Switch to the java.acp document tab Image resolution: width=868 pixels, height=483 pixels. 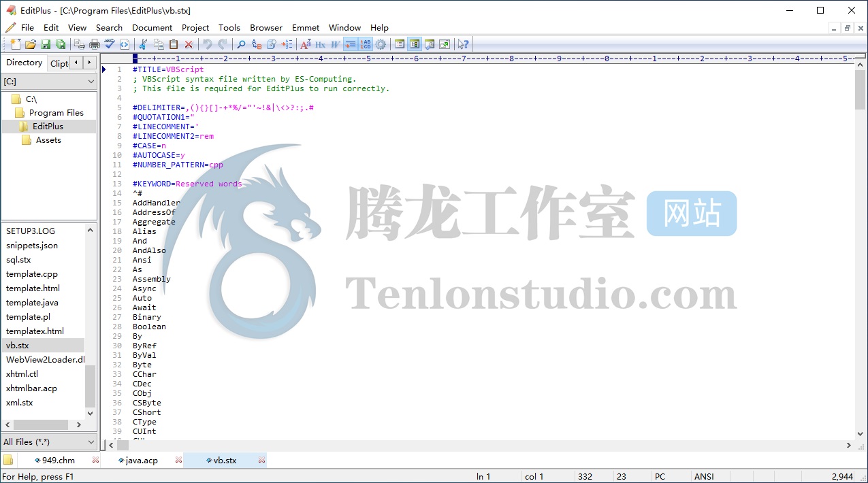coord(141,461)
